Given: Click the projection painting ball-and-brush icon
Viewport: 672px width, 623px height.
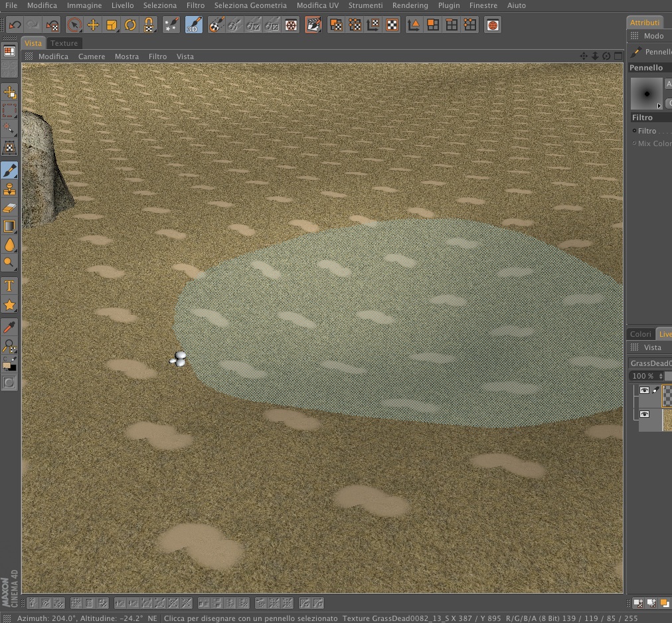Looking at the screenshot, I should click(x=216, y=25).
